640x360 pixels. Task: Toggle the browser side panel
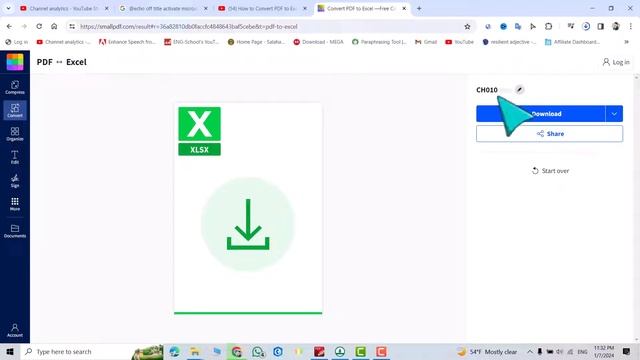(x=600, y=26)
